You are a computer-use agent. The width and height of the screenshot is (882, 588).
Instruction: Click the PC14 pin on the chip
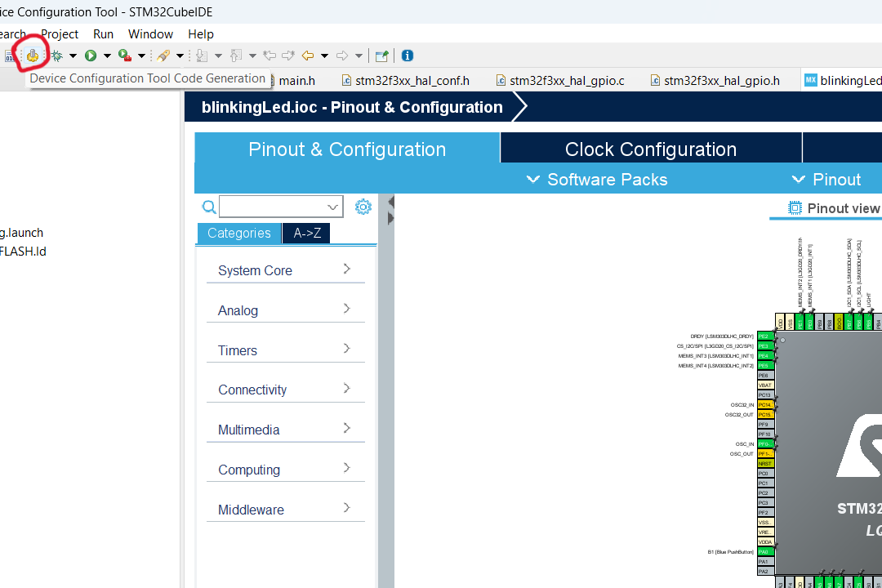point(764,404)
